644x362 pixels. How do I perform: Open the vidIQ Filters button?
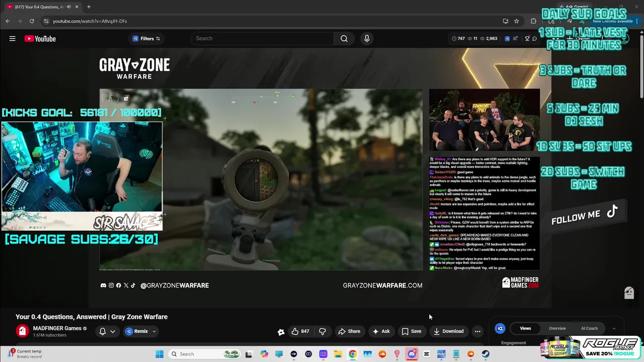pyautogui.click(x=146, y=39)
